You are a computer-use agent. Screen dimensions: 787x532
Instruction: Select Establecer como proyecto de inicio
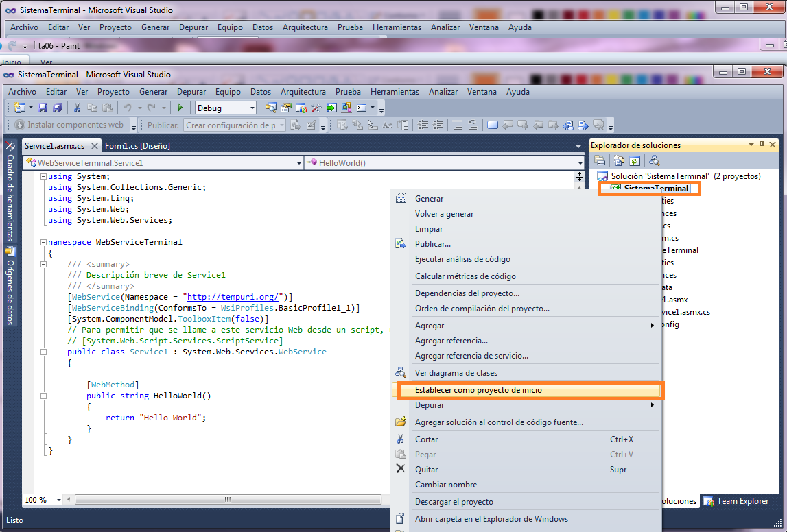[526, 390]
